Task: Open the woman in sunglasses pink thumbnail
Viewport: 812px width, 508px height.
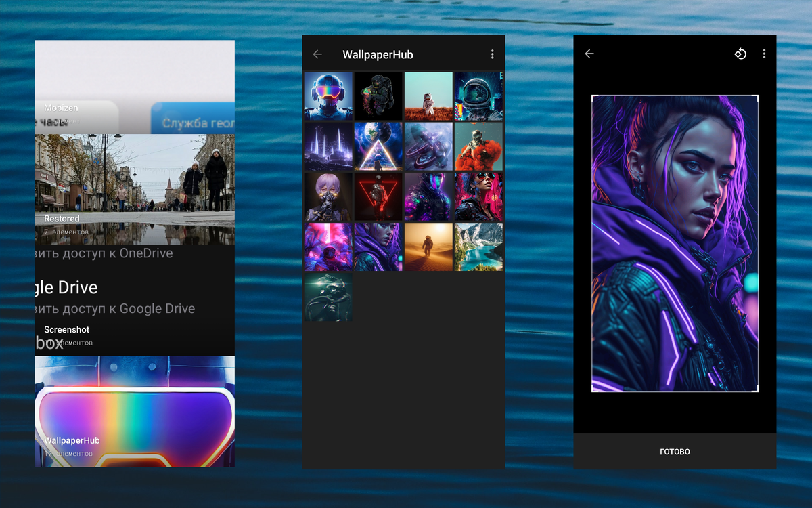Action: 478,196
